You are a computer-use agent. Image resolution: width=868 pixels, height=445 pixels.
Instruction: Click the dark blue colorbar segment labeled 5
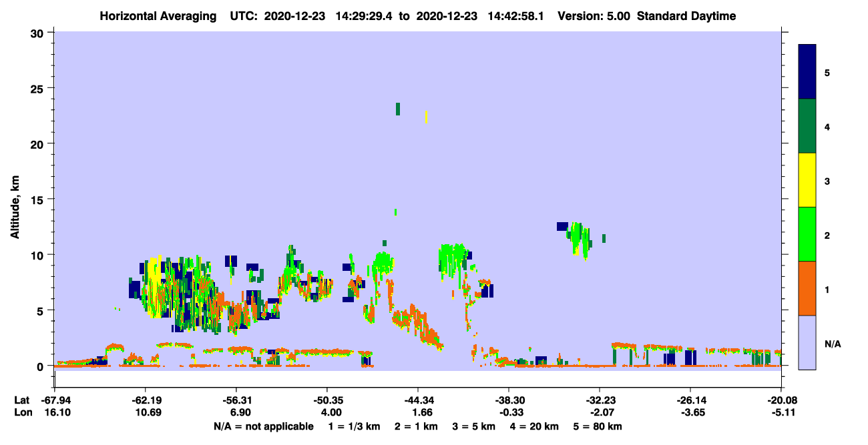pyautogui.click(x=807, y=72)
